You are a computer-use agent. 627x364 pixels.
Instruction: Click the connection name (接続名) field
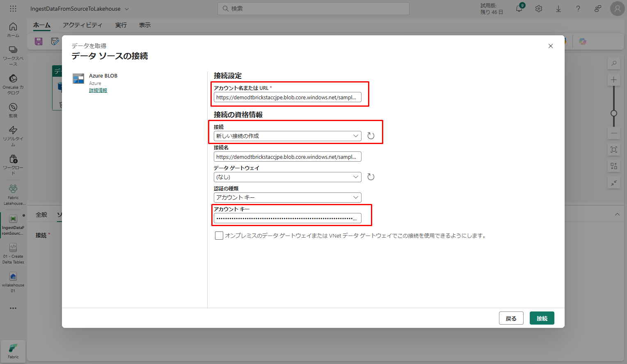(288, 157)
